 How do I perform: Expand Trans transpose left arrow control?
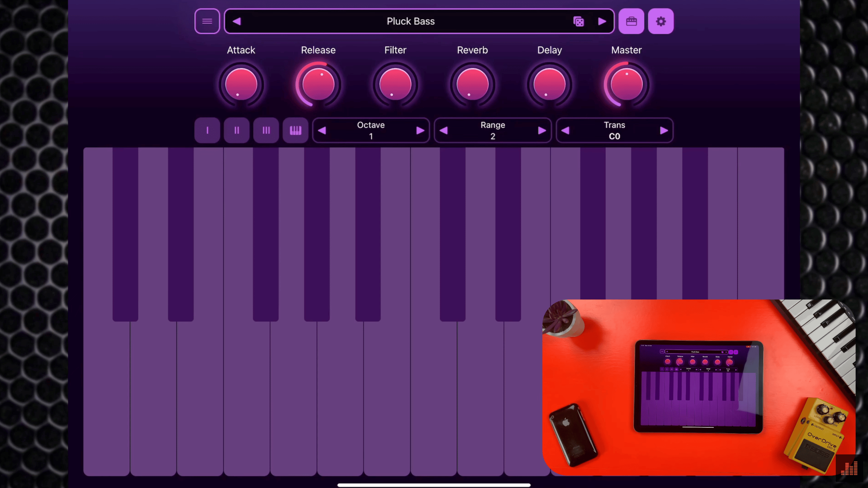click(566, 131)
